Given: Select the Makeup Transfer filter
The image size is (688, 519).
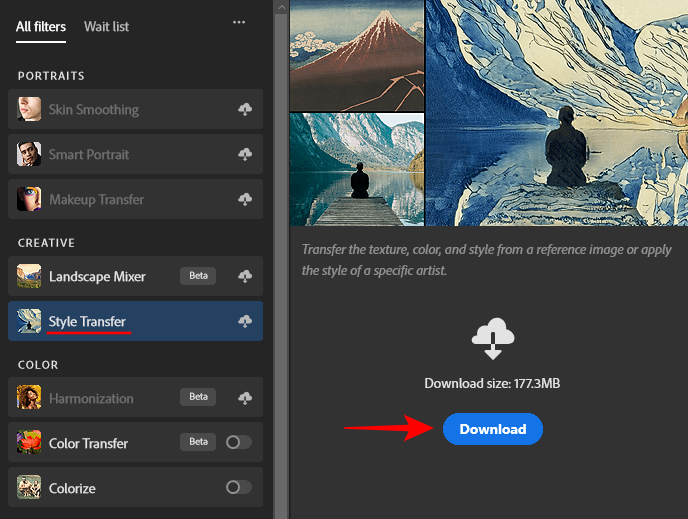Looking at the screenshot, I should pos(136,199).
